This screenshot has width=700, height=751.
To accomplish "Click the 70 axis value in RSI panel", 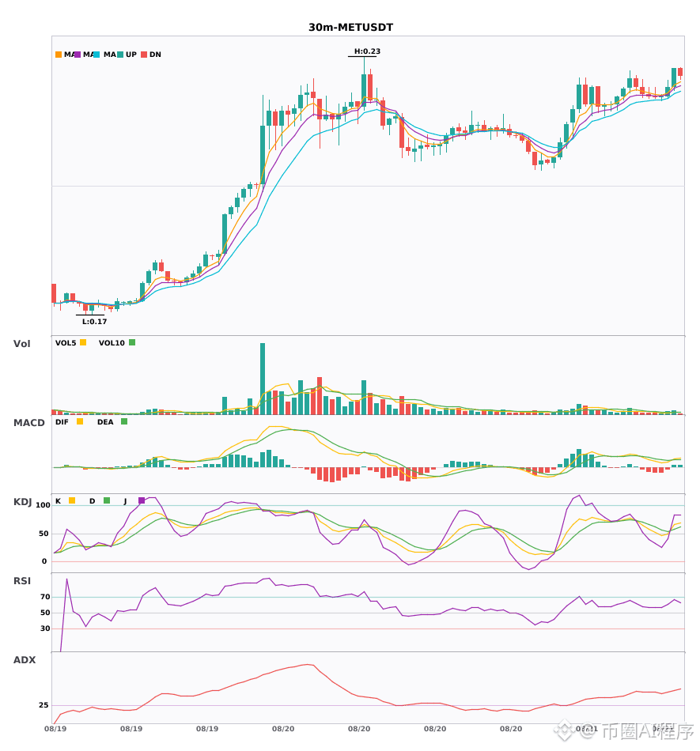I will 45,597.
